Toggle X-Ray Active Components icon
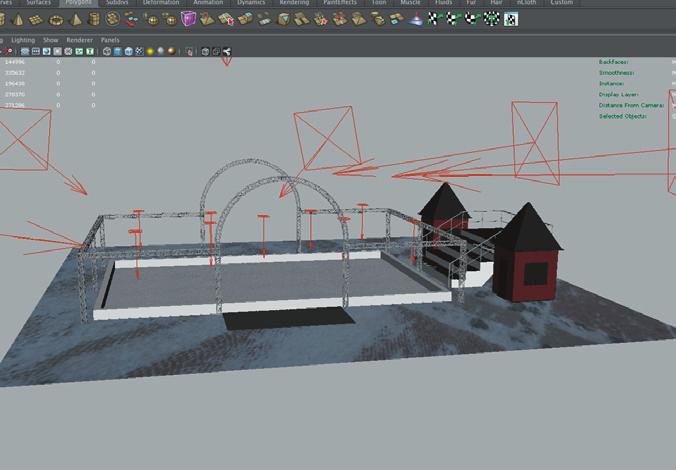Screen dimensions: 676x470 [x=216, y=52]
